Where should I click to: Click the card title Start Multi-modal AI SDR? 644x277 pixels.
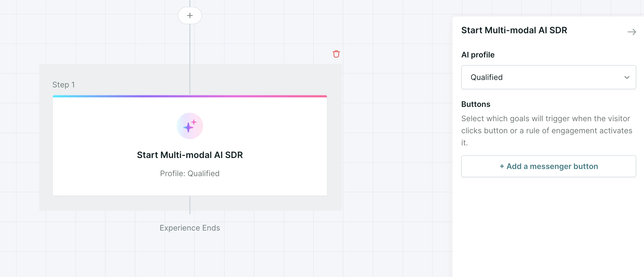click(190, 155)
